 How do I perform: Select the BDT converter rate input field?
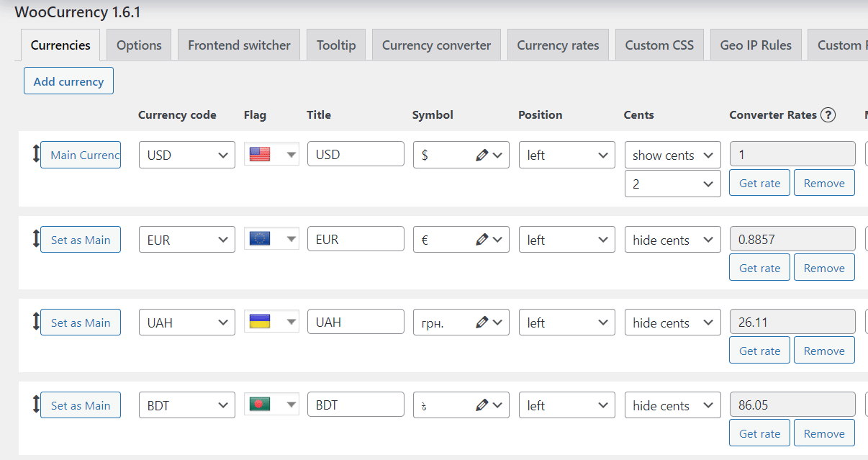click(x=792, y=405)
